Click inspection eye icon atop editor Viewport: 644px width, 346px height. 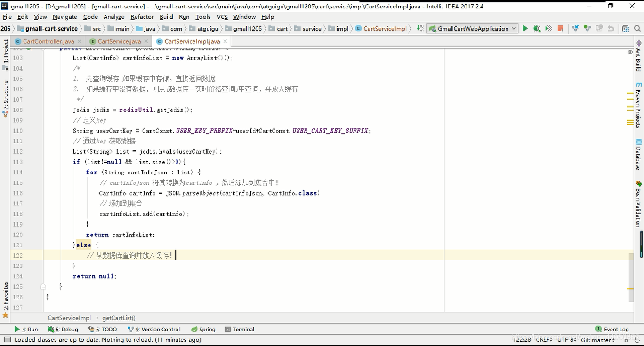point(630,52)
